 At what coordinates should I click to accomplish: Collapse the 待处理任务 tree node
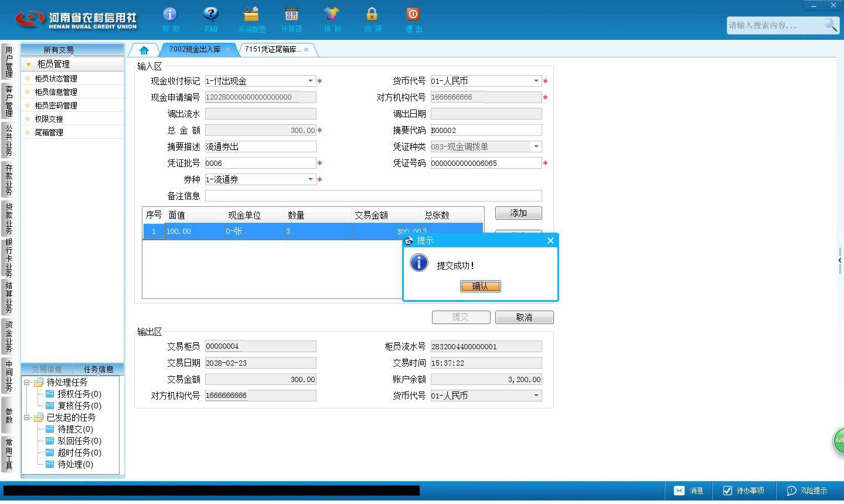(26, 382)
